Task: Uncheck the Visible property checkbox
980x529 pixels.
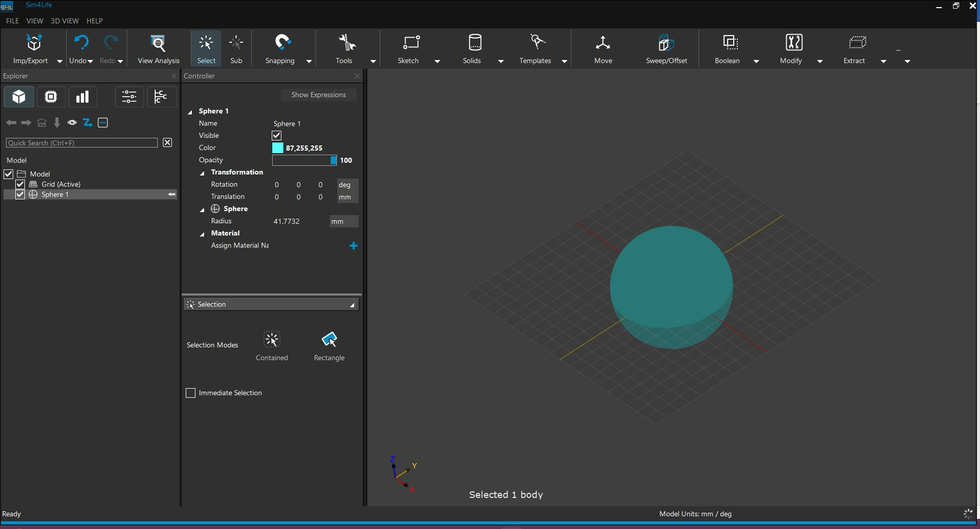Action: click(x=277, y=135)
